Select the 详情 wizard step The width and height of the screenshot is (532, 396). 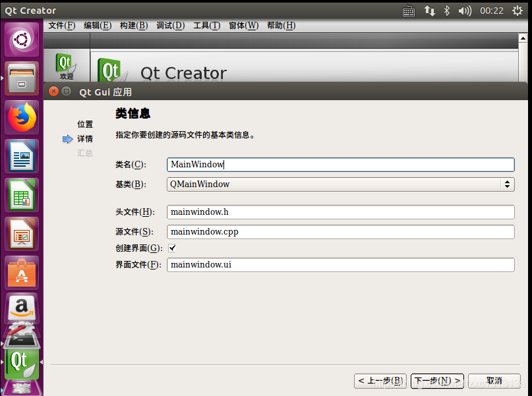(85, 138)
